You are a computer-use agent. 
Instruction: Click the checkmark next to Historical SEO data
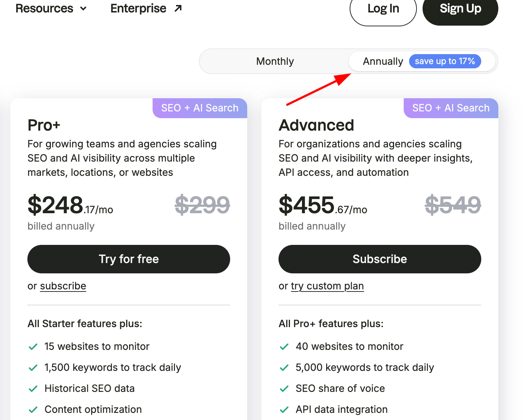pos(33,388)
